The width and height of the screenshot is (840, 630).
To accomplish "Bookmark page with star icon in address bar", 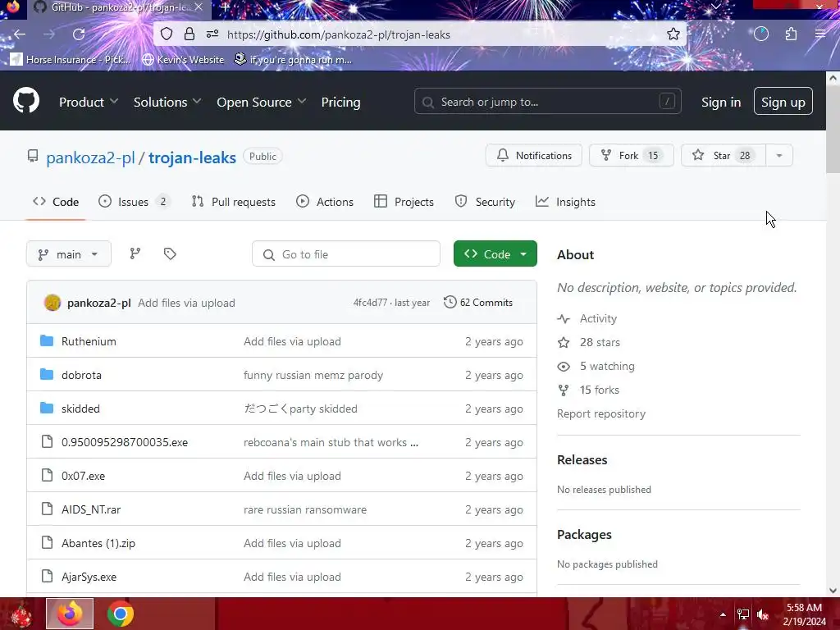I will click(x=673, y=34).
